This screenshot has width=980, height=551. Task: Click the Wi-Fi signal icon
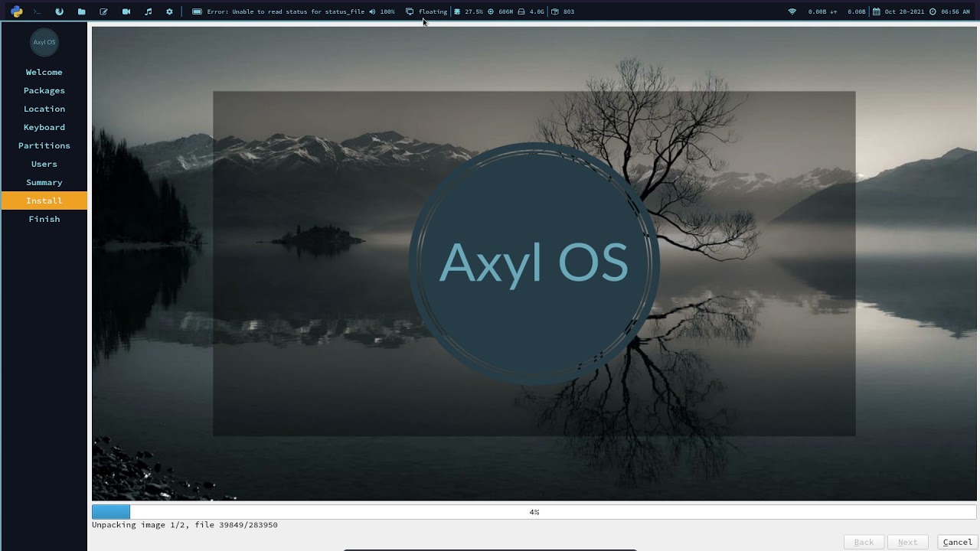coord(792,11)
